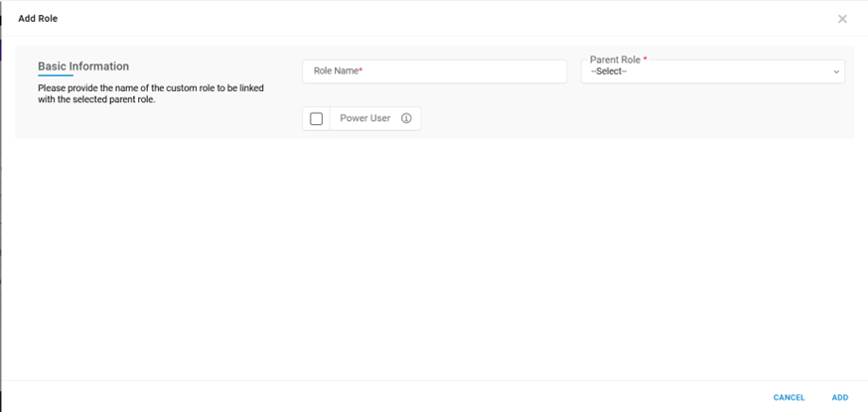The width and height of the screenshot is (868, 412).
Task: Click the empty white dialog body
Action: (x=434, y=258)
